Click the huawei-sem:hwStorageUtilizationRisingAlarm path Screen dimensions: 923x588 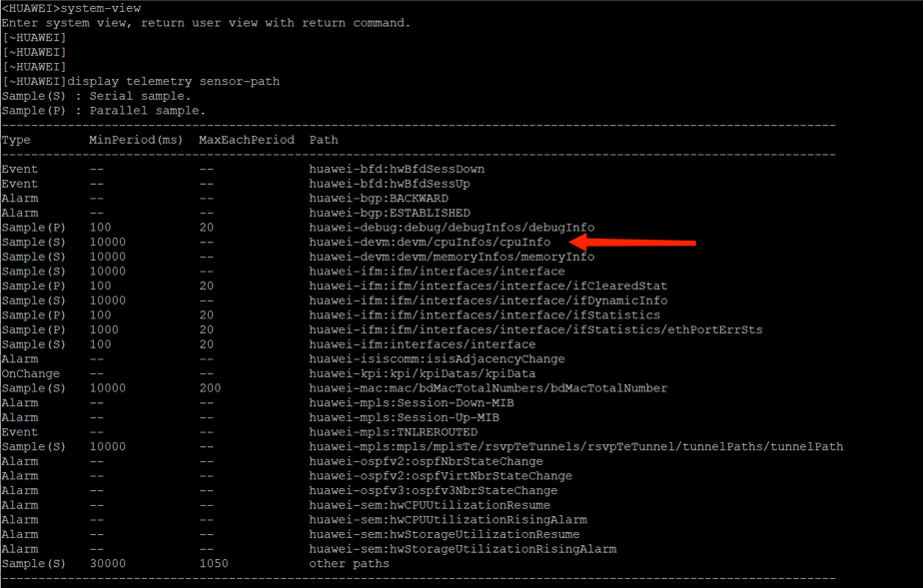coord(462,549)
